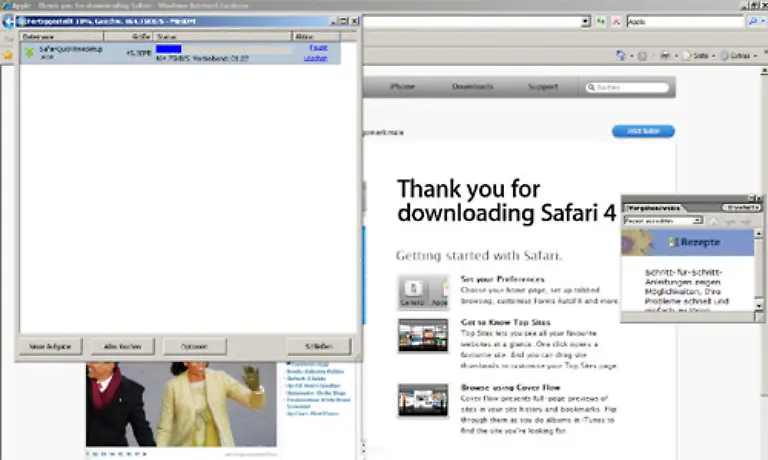768x460 pixels.
Task: Open the address bar dropdown arrow
Action: pyautogui.click(x=585, y=22)
